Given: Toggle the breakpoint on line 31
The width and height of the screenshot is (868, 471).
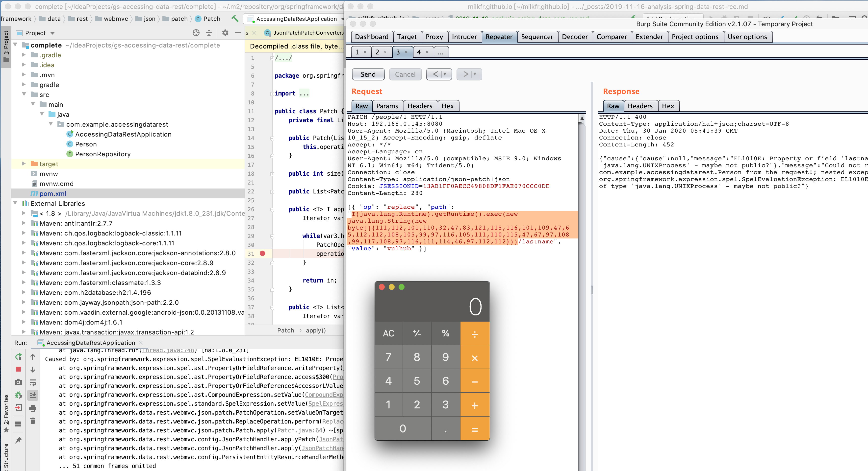Looking at the screenshot, I should (x=262, y=253).
